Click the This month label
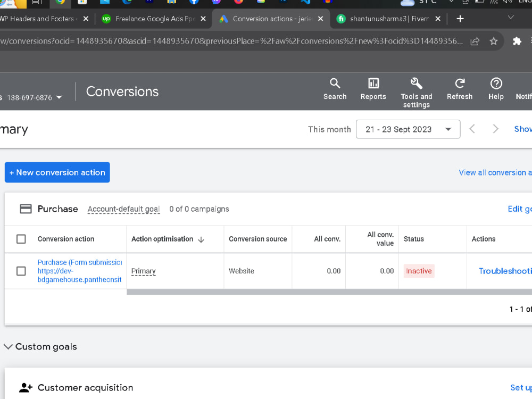This screenshot has width=532, height=399. [x=329, y=129]
